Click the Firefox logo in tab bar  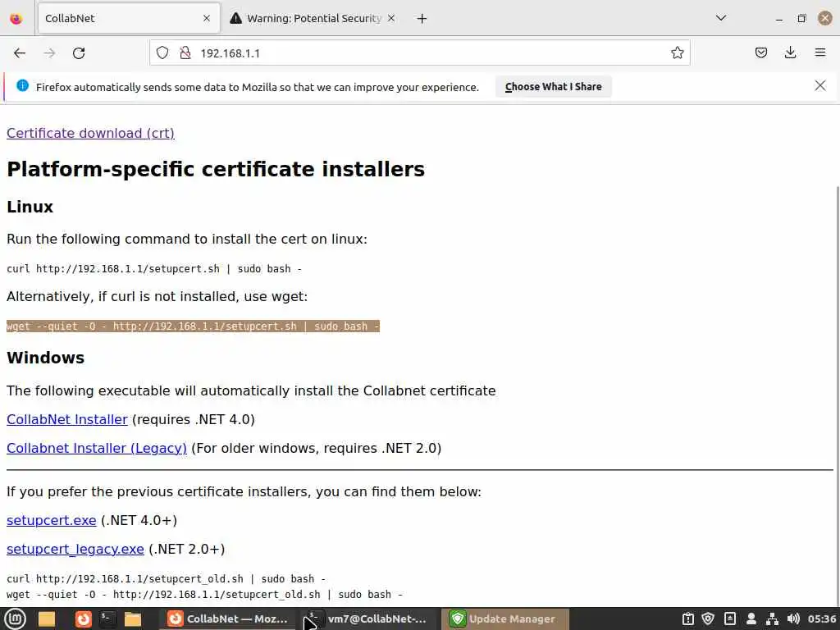(x=16, y=19)
